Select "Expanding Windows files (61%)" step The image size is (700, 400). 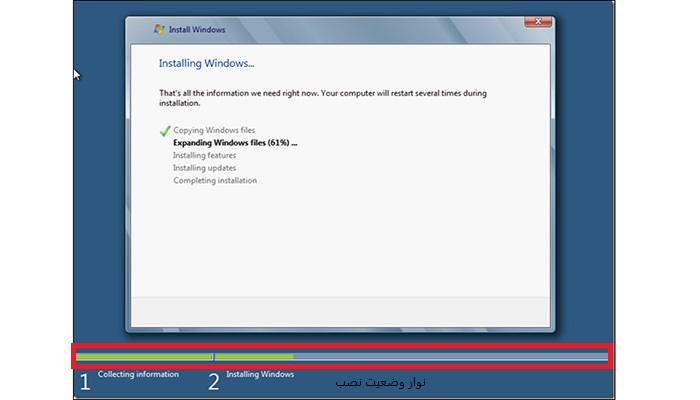[x=235, y=143]
